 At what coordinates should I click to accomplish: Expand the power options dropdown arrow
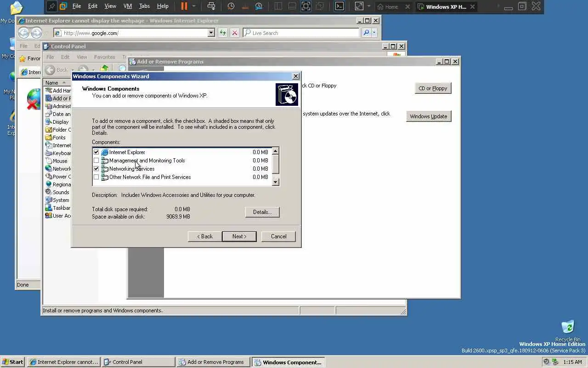194,6
